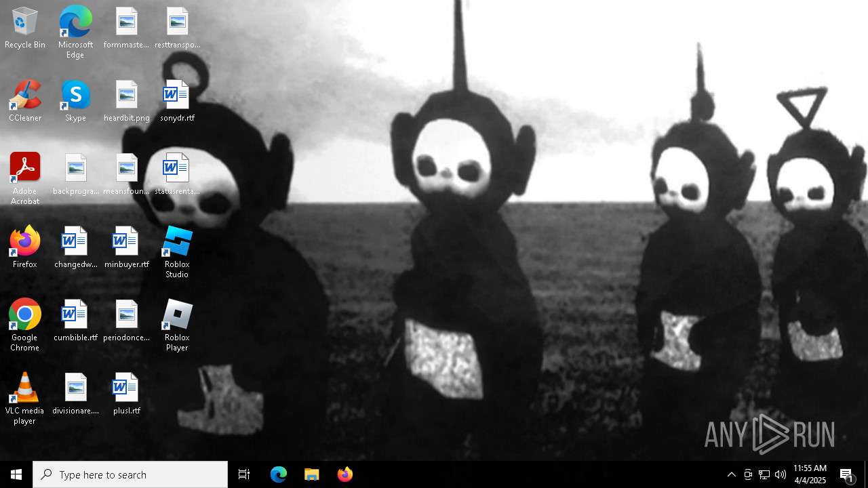
Task: Select periodonce... image file
Action: 126,321
